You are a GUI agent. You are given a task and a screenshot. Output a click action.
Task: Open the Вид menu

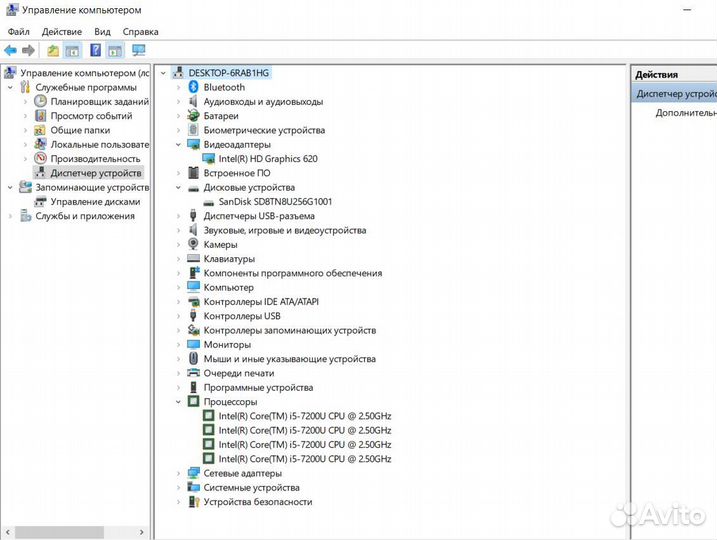click(x=102, y=32)
